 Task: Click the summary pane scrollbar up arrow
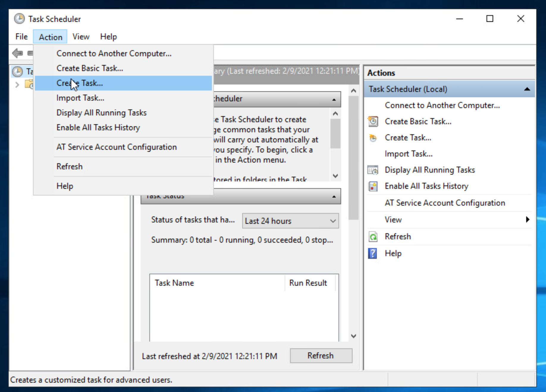coord(354,91)
